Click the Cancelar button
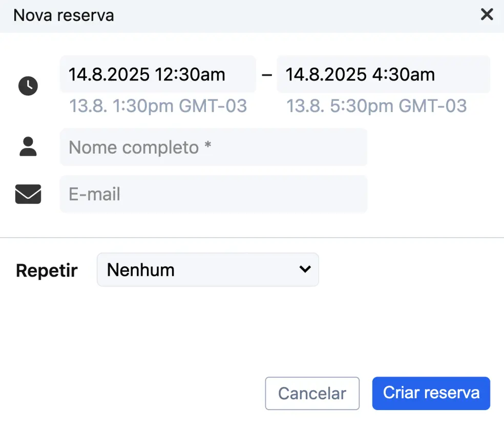The height and width of the screenshot is (430, 504). pos(312,393)
